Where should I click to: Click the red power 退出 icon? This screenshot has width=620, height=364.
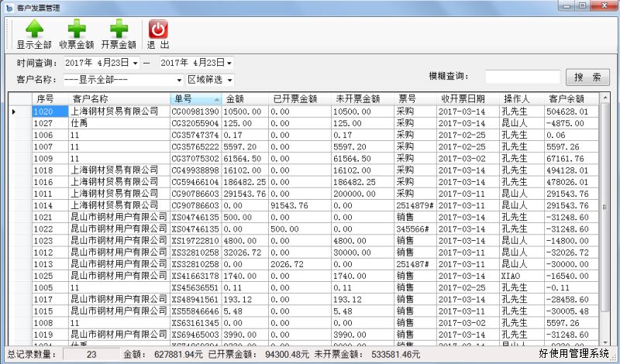pos(158,29)
